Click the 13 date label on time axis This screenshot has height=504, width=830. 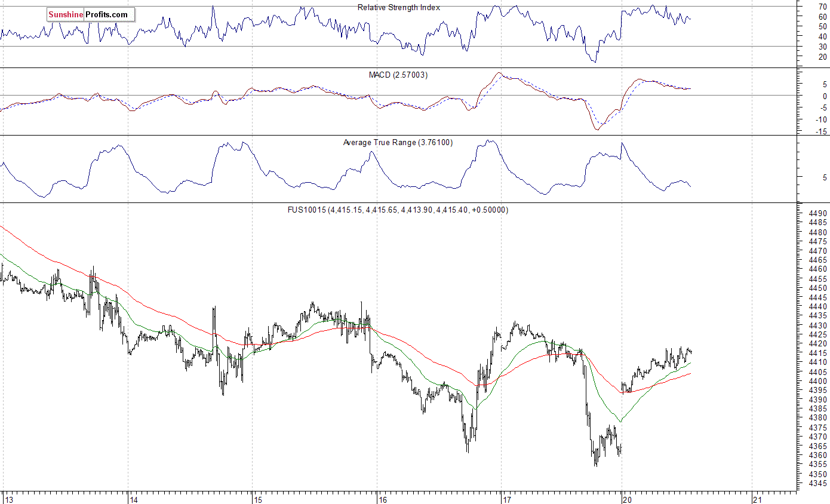[x=8, y=499]
